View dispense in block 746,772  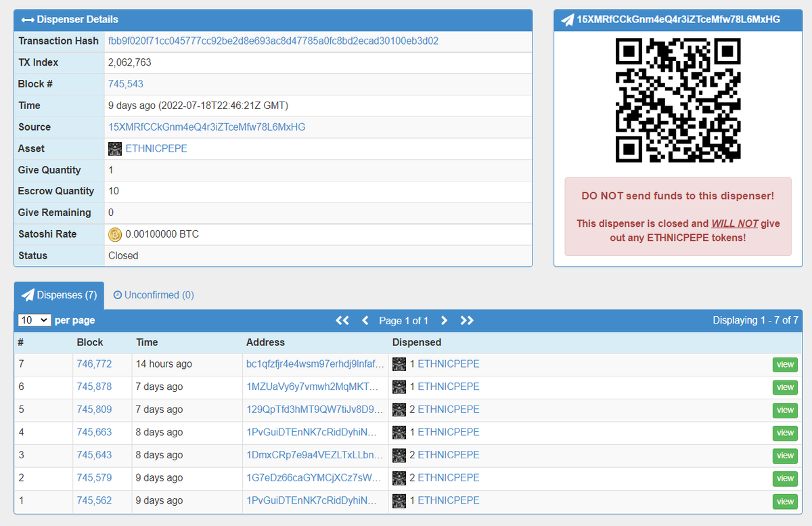[785, 365]
